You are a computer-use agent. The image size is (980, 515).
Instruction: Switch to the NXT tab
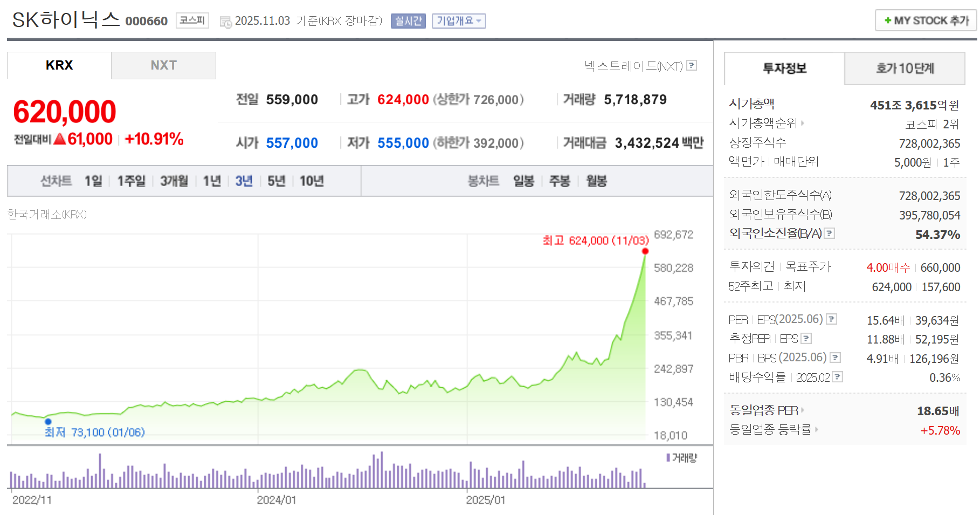pos(163,65)
